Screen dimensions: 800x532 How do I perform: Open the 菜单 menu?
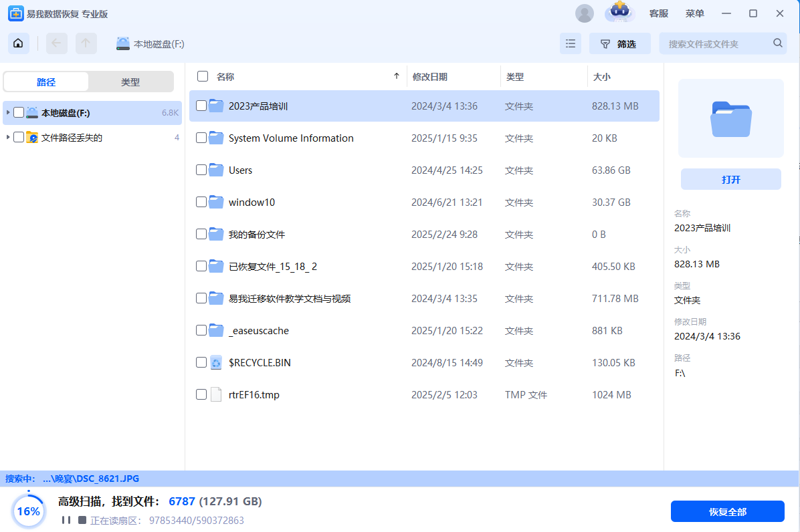click(694, 13)
